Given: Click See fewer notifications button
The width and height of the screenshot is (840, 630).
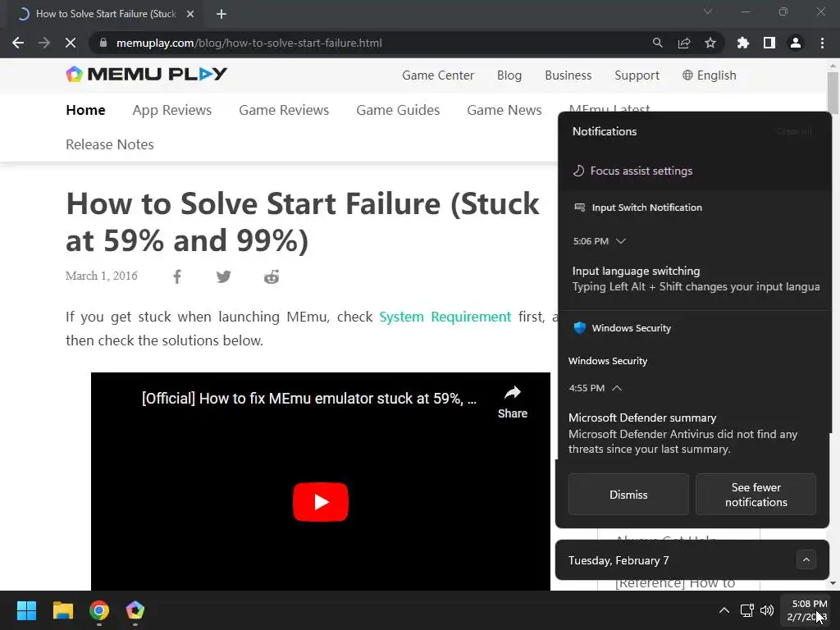Looking at the screenshot, I should (x=756, y=495).
